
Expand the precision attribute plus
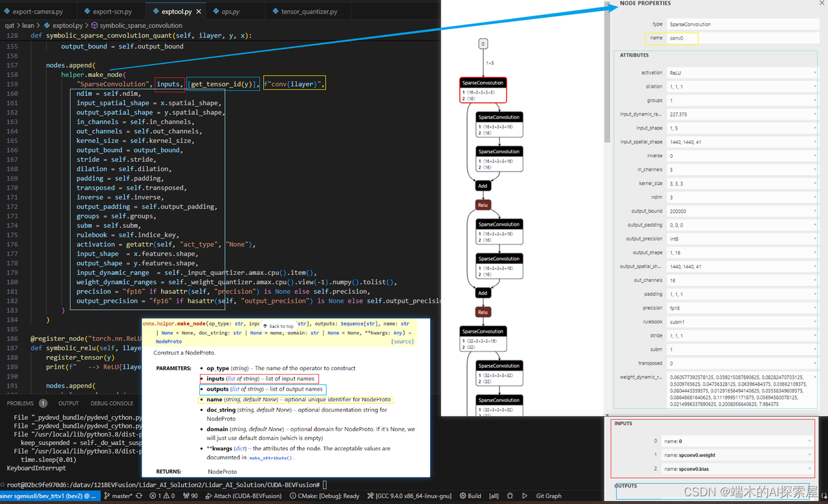pos(814,308)
